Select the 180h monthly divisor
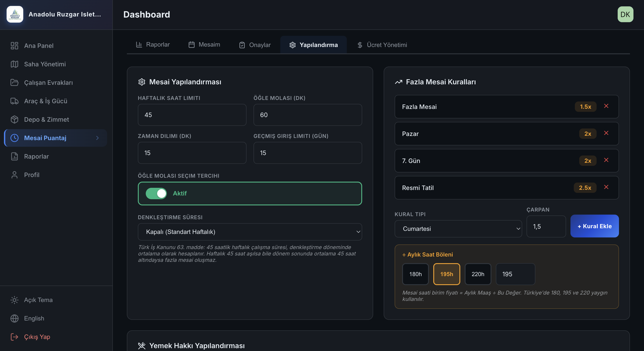Screen dimensions: 644x351 [x=415, y=274]
